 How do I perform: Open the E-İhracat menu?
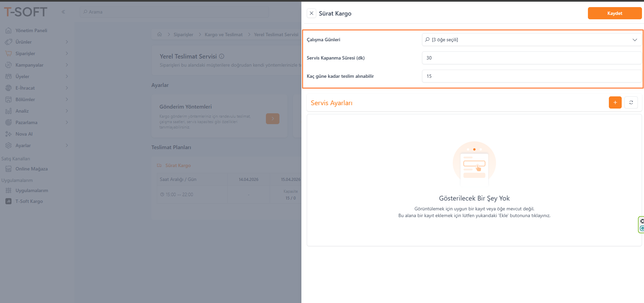click(x=37, y=88)
